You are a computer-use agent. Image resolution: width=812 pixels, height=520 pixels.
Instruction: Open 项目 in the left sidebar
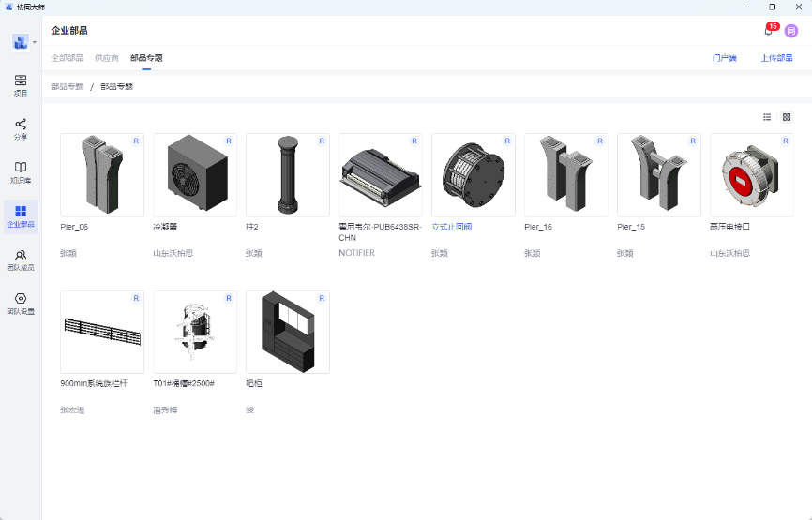[21, 85]
